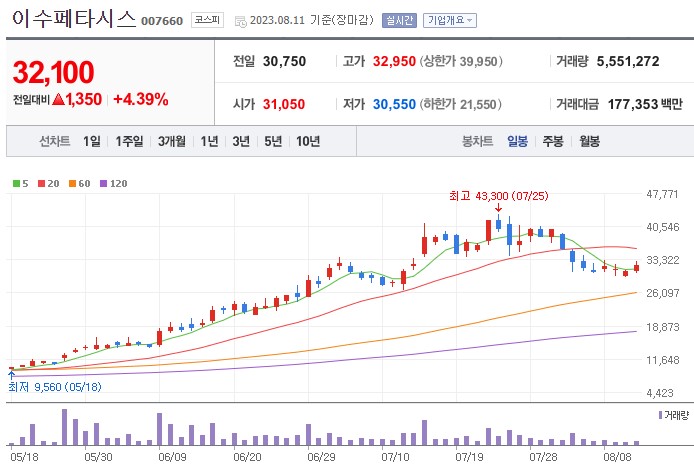Click the 06/20 date axis label
The height and width of the screenshot is (476, 694).
[247, 457]
